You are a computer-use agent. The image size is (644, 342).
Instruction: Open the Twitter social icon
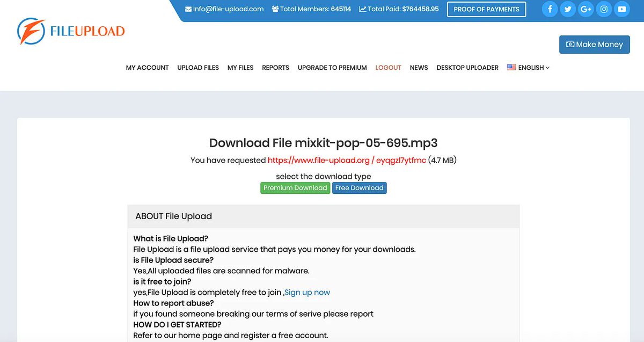[x=568, y=9]
